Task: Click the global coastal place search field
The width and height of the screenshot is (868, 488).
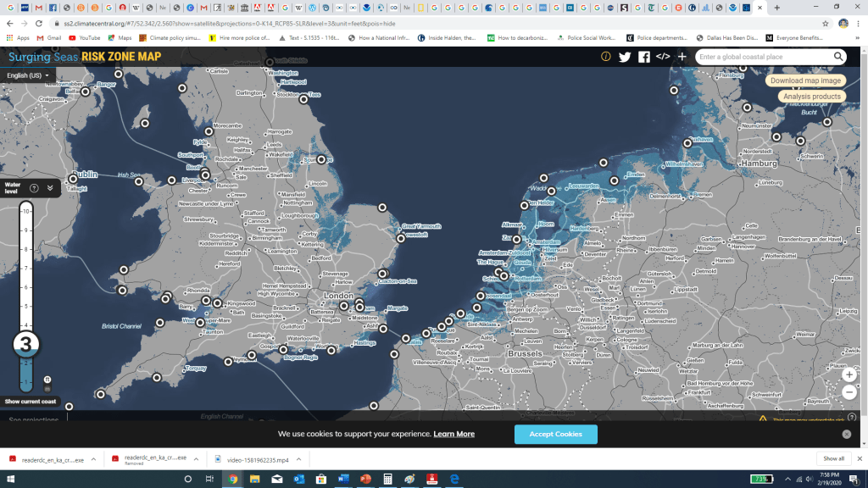Action: point(763,57)
